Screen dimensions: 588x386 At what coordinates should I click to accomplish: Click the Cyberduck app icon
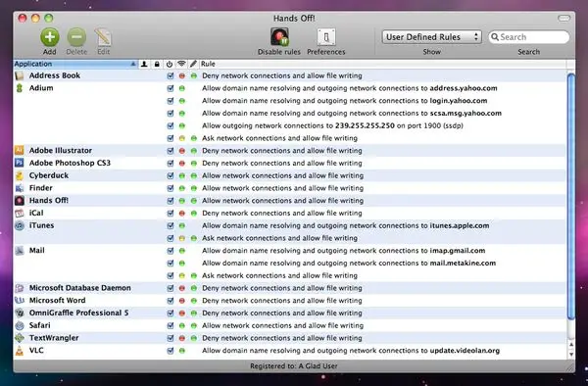[20, 175]
